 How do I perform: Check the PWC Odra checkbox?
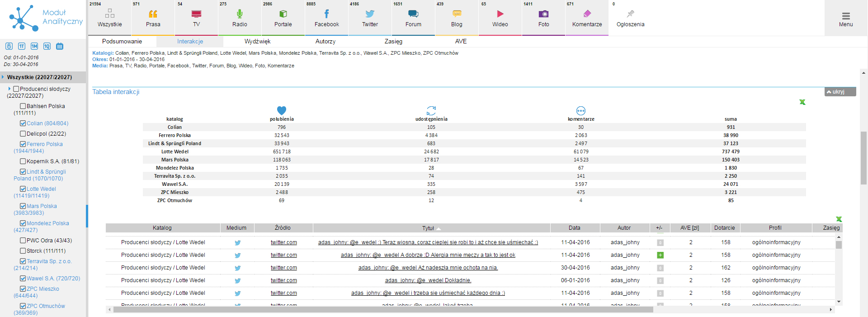tap(23, 241)
